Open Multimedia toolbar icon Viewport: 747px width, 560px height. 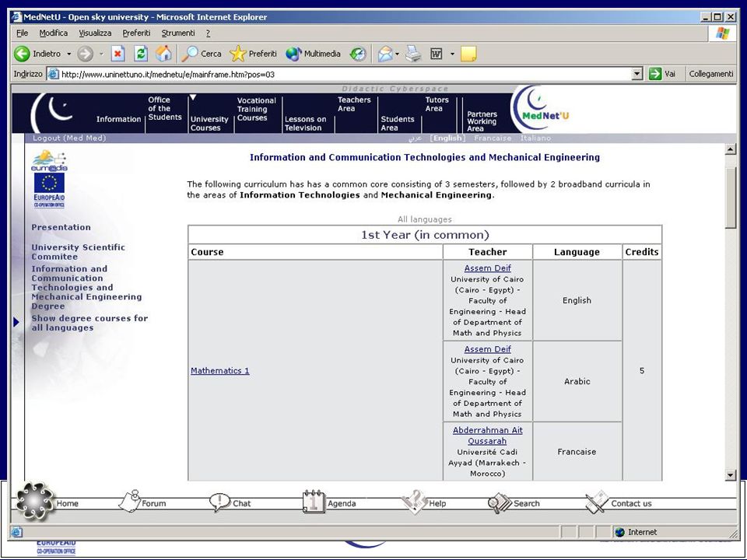pos(293,54)
